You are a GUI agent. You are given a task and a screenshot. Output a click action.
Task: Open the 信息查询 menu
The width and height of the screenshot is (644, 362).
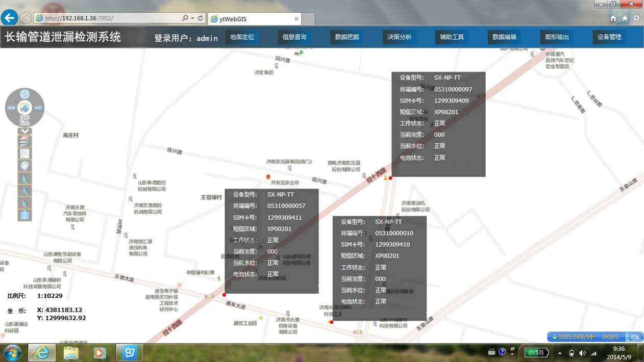click(x=294, y=37)
